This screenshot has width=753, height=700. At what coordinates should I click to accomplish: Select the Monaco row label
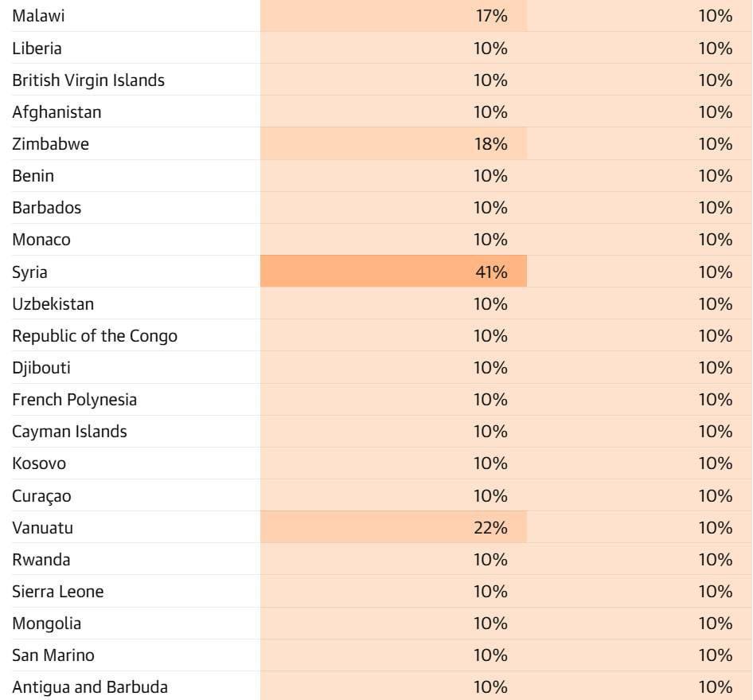tap(41, 240)
